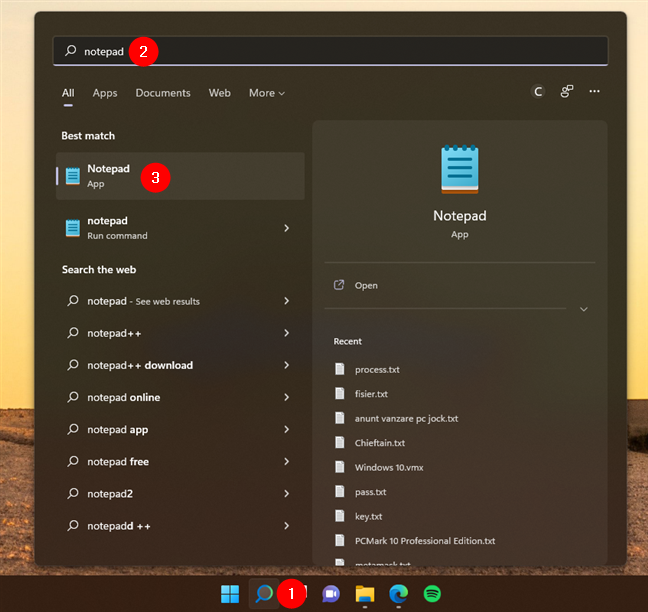Click the Search icon on the taskbar

click(264, 594)
